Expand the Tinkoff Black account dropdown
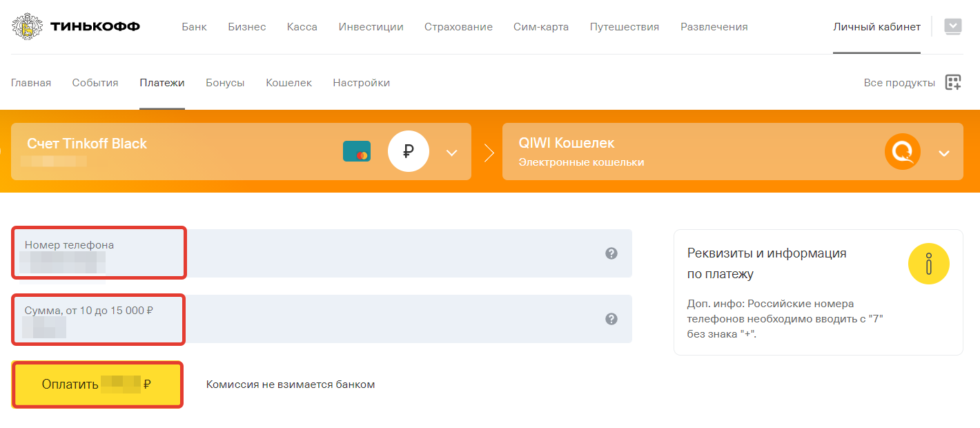This screenshot has height=428, width=980. pos(451,153)
